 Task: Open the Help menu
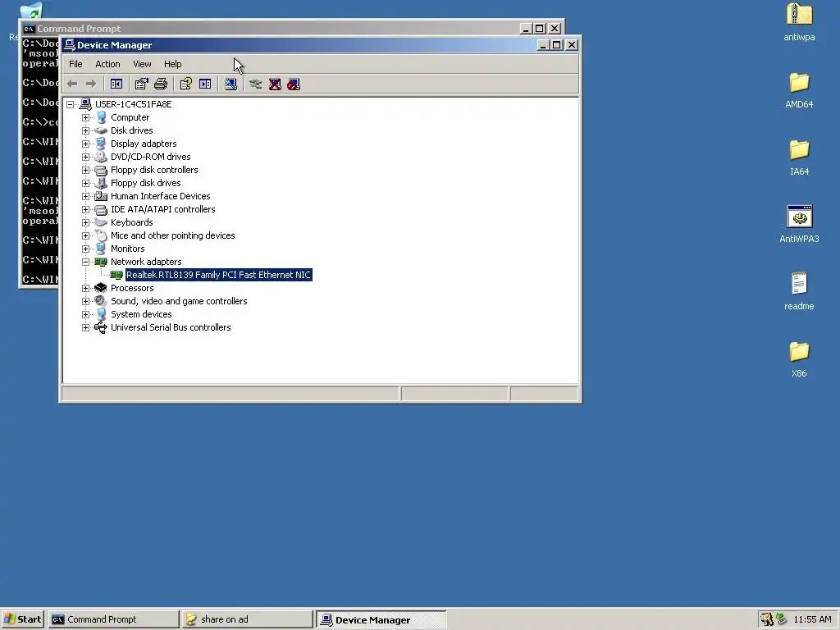tap(172, 64)
